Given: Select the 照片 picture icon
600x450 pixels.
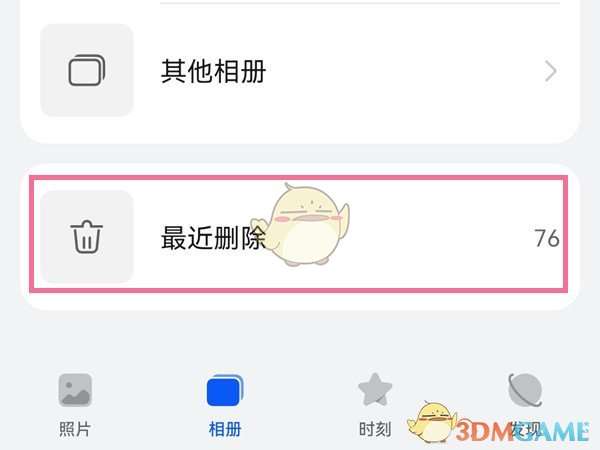Looking at the screenshot, I should (x=75, y=390).
